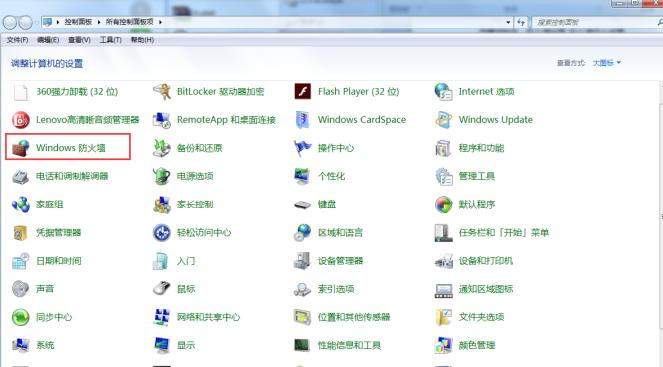Click the 家庭组 icon
Screen dimensions: 663x367
(x=20, y=205)
